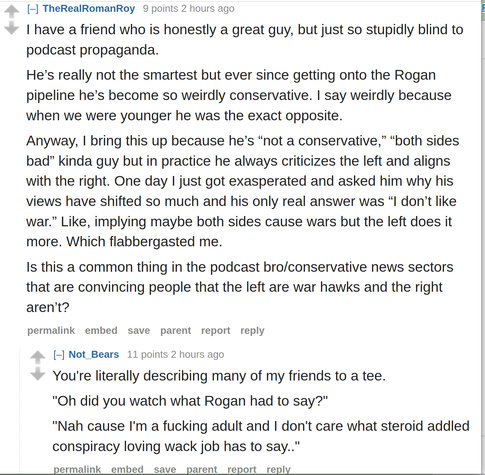This screenshot has width=485, height=475.
Task: Save the Not_Bears reply
Action: point(165,469)
